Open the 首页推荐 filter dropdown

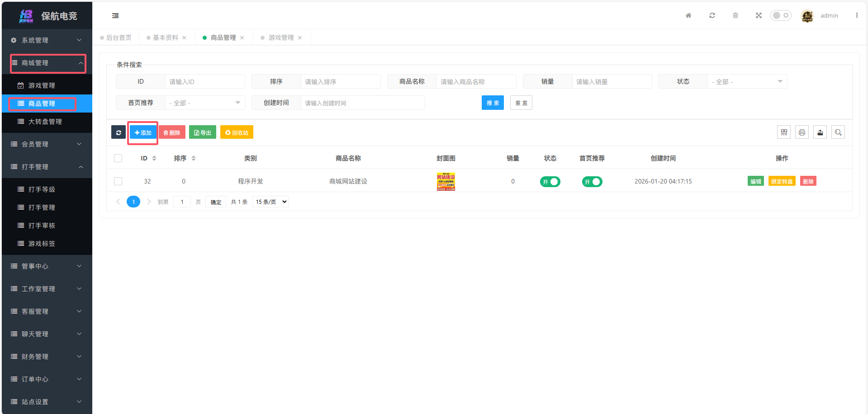click(204, 103)
